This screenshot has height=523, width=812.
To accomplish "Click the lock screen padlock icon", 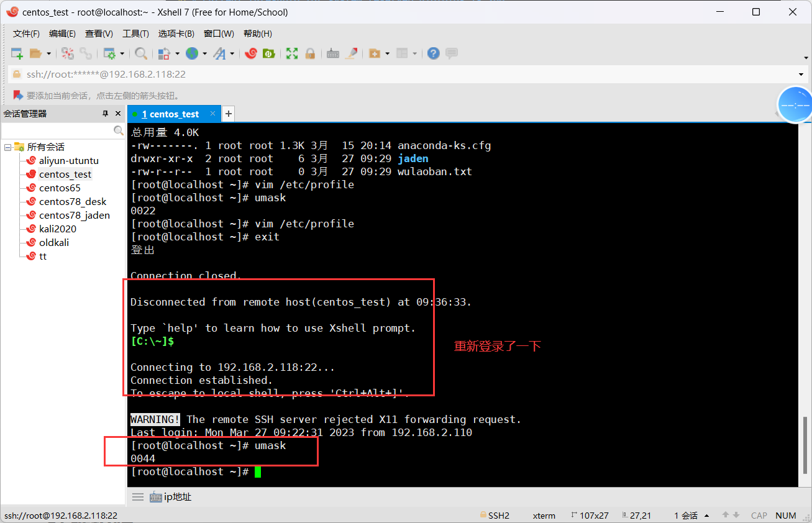I will [309, 54].
